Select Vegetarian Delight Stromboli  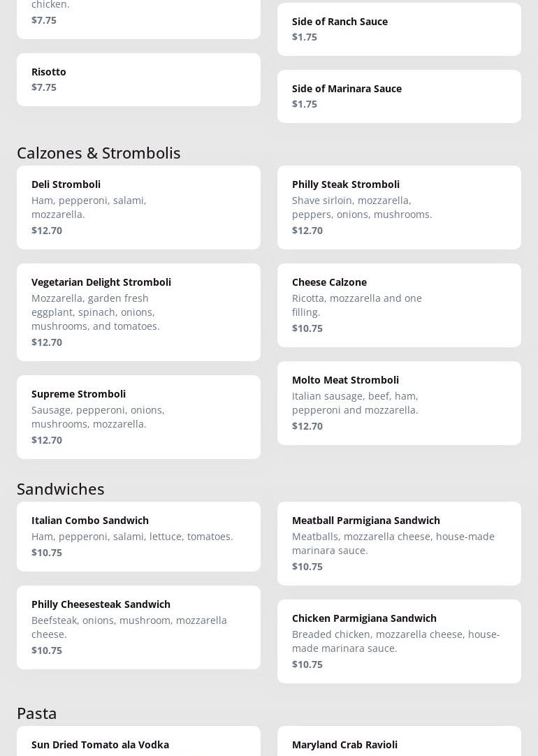tap(138, 312)
